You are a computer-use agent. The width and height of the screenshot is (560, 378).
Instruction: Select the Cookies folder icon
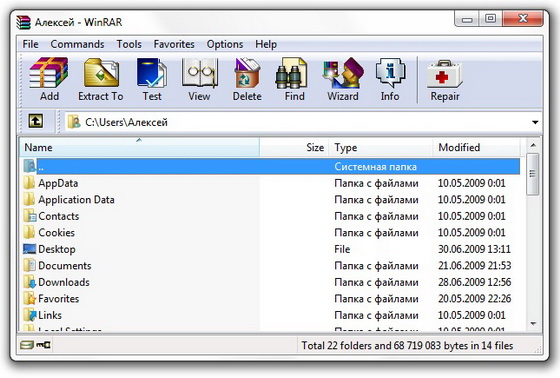tap(29, 232)
